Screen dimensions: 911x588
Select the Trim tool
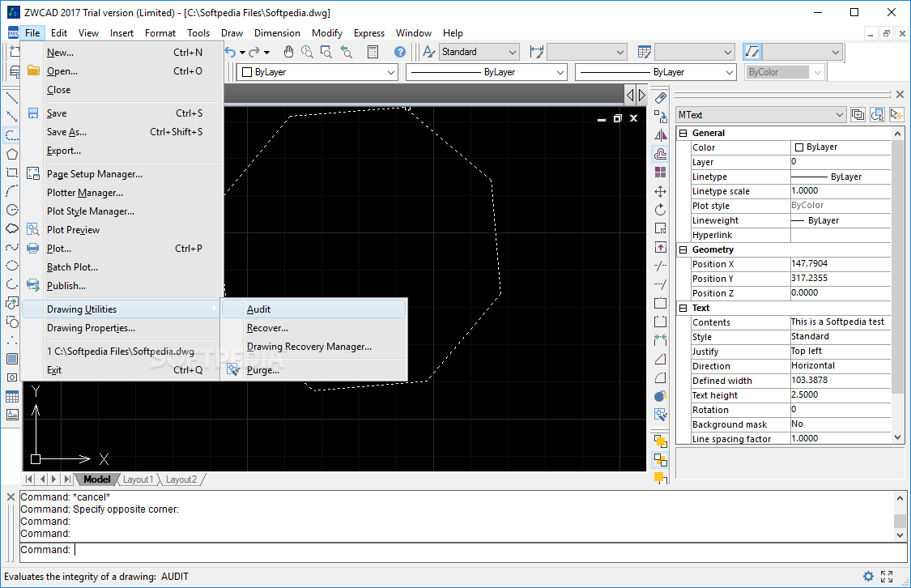[x=661, y=266]
